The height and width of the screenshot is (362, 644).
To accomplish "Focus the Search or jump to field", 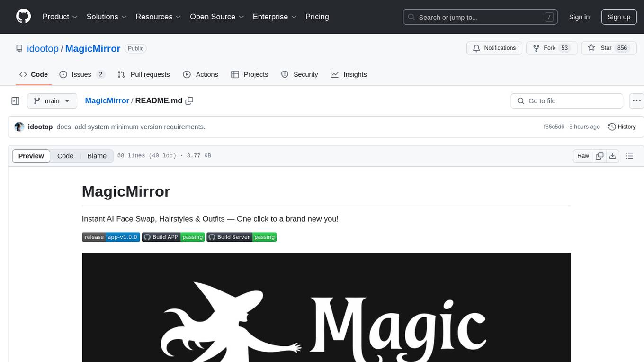I will [480, 17].
